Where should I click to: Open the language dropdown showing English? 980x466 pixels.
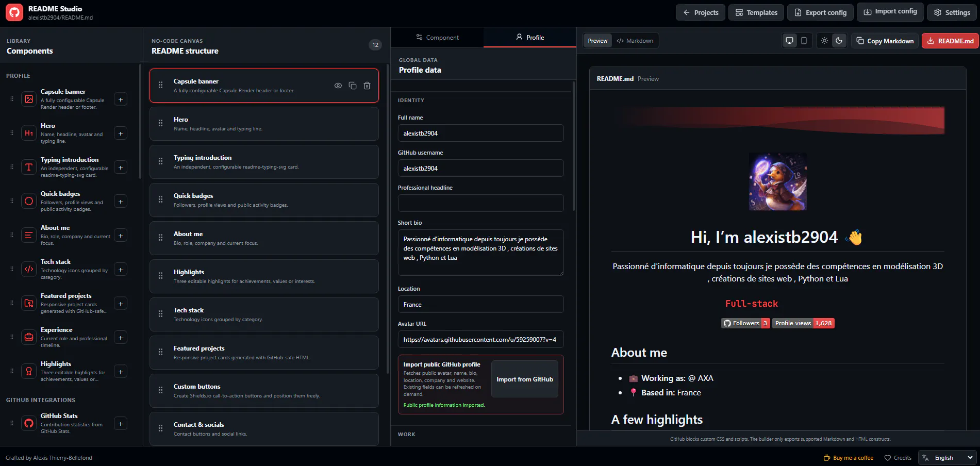pyautogui.click(x=948, y=458)
